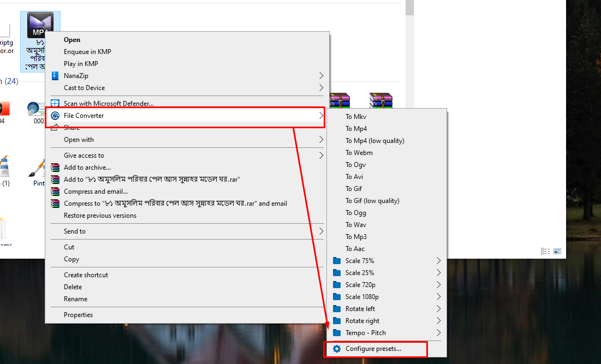Screen dimensions: 601x364
Task: Click the Microsoft Defender icon
Action: point(55,103)
